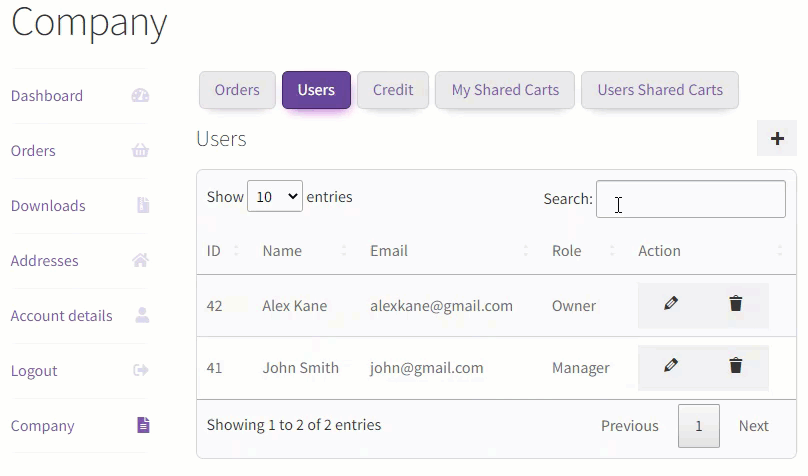
Task: Sort table by the ID column arrows
Action: [236, 251]
